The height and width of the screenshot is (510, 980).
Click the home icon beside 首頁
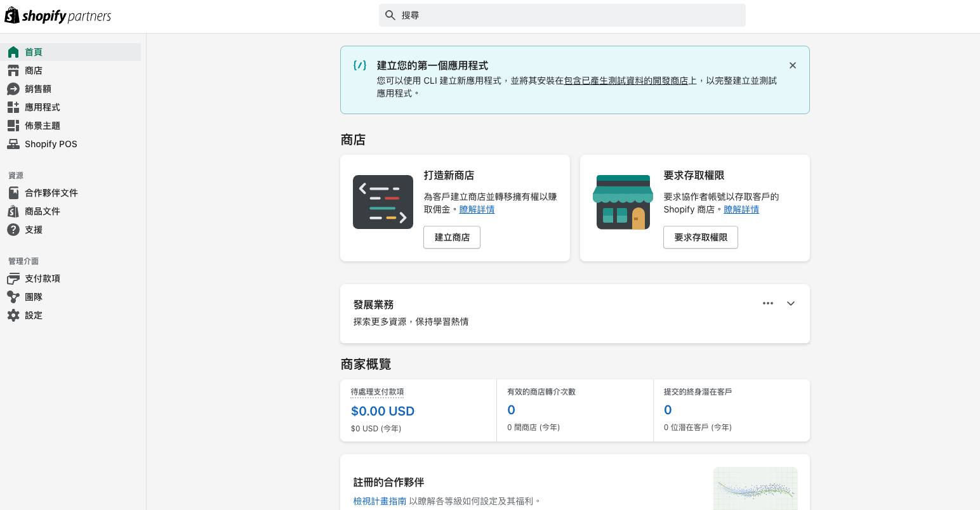pos(13,52)
